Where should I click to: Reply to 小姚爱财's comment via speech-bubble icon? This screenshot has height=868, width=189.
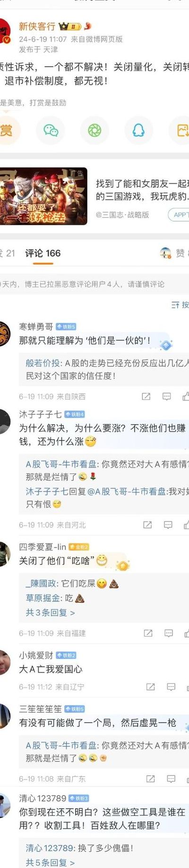point(171,687)
